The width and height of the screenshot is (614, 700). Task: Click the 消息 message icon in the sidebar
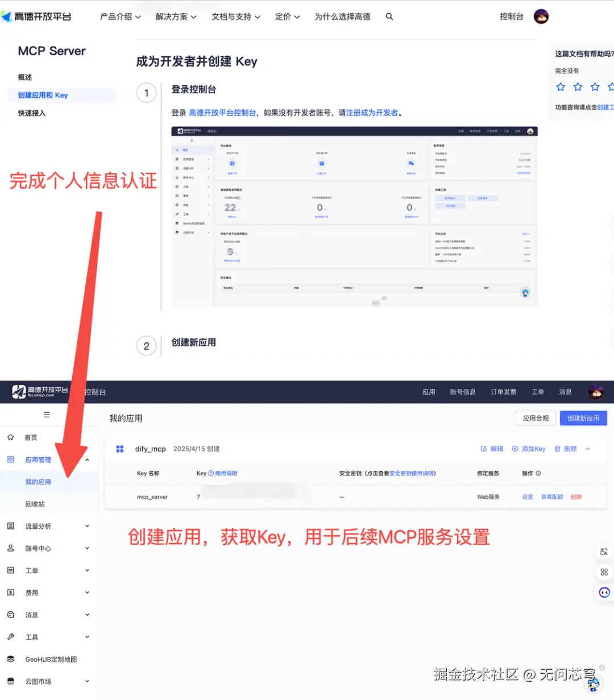(x=10, y=615)
